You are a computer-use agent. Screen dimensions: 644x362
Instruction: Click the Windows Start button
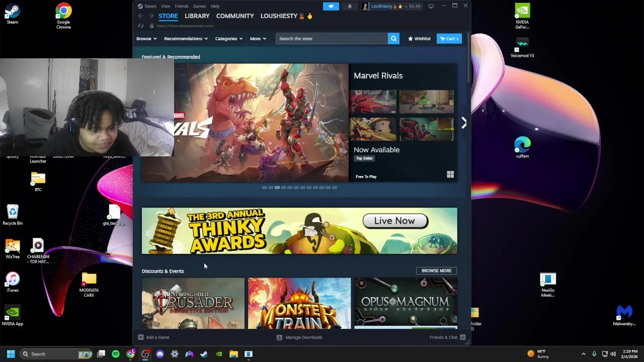tap(11, 354)
